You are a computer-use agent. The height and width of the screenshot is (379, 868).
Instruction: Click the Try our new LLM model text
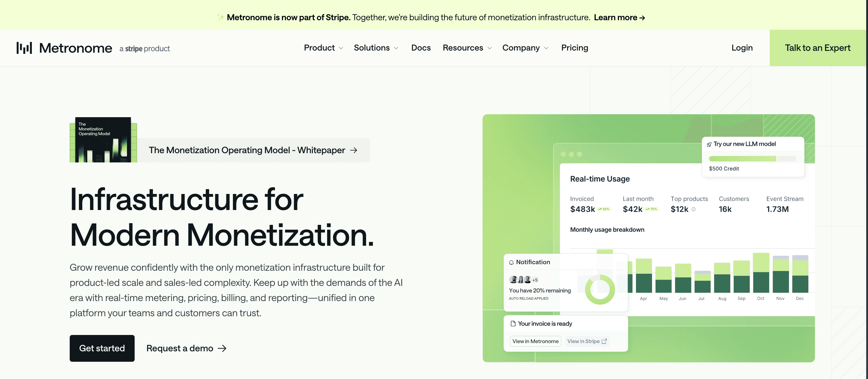tap(744, 144)
